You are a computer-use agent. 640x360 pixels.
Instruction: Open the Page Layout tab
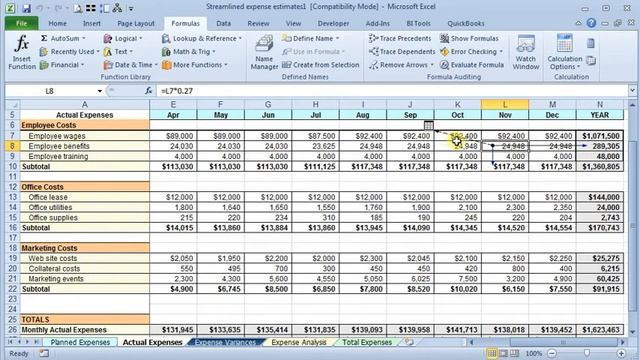coord(136,24)
